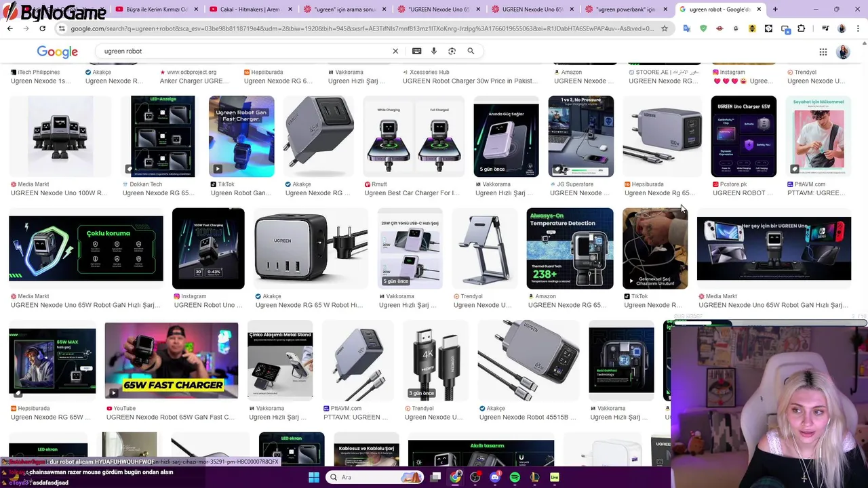Open the Google account avatar
The width and height of the screenshot is (868, 488).
(x=844, y=52)
